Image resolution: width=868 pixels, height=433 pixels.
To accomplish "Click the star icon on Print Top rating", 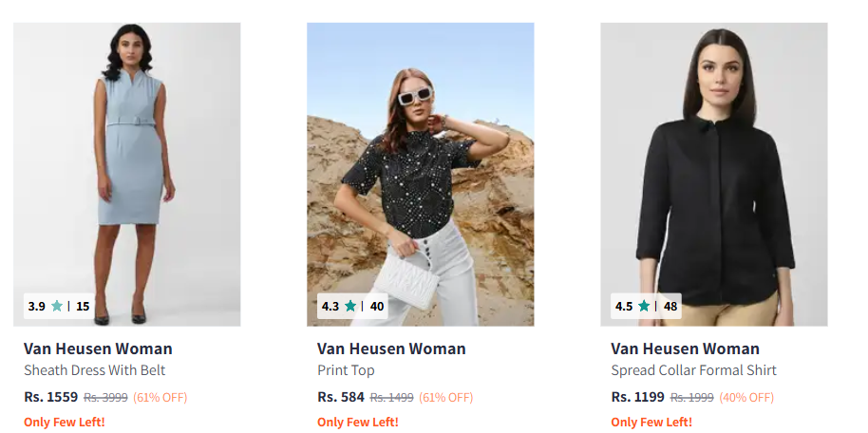I will point(350,306).
